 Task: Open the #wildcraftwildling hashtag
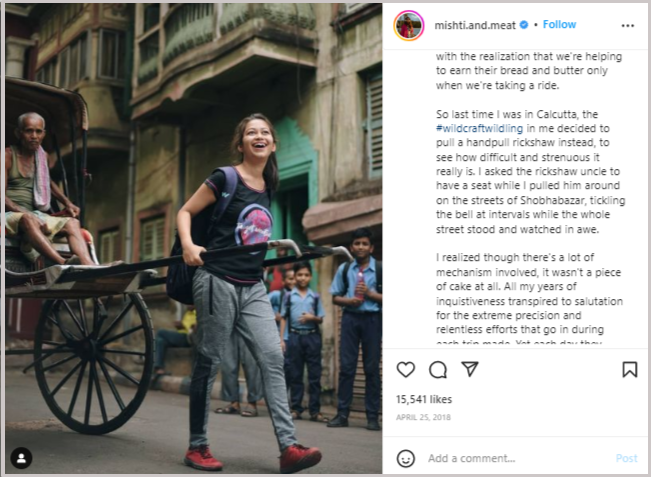pos(479,128)
